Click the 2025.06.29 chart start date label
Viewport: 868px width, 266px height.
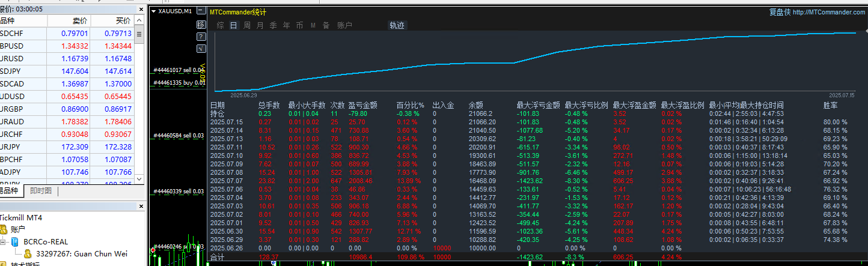[x=244, y=95]
